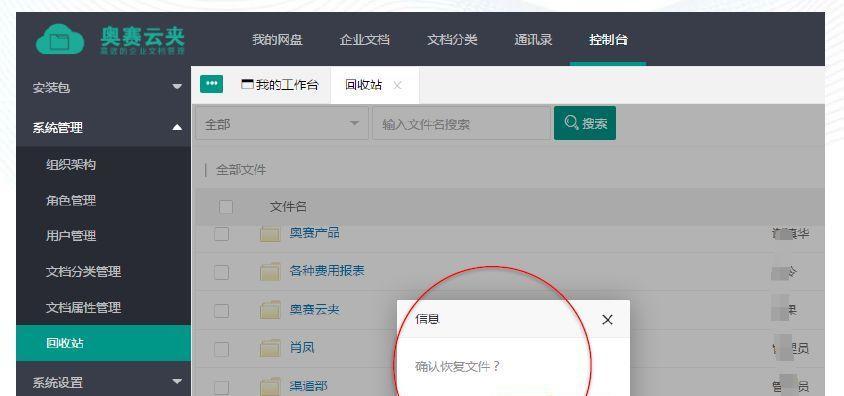The width and height of the screenshot is (844, 396).
Task: Check the box for 渠道部 row
Action: [221, 387]
